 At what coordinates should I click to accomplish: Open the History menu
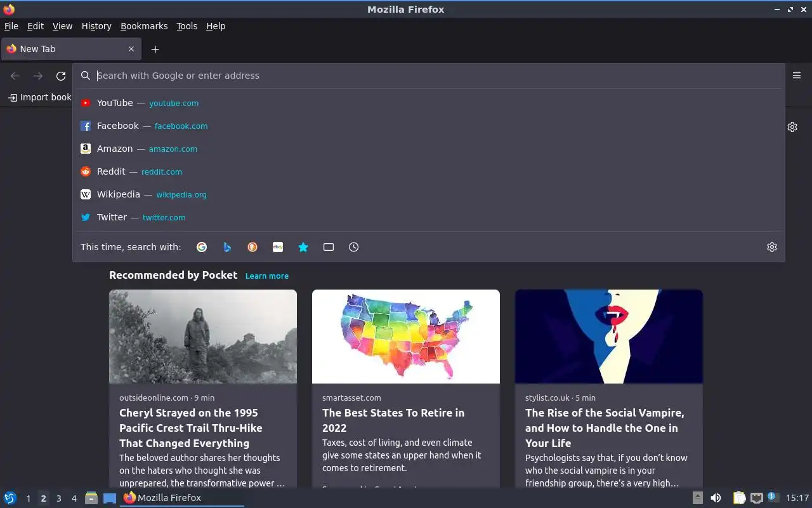tap(96, 26)
